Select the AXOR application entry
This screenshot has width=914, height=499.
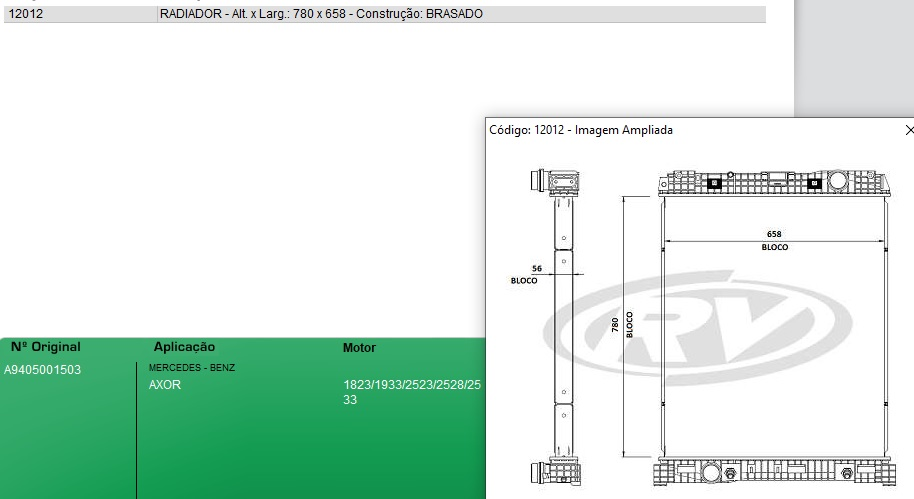click(x=165, y=385)
